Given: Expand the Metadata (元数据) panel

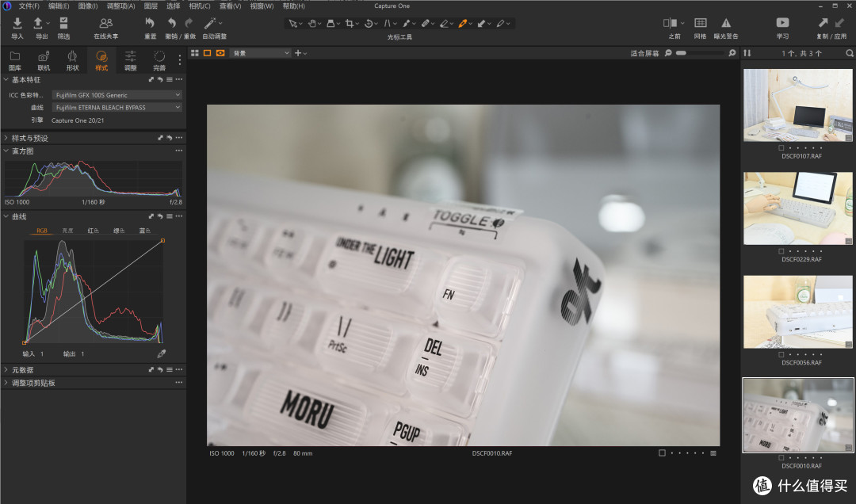Looking at the screenshot, I should (6, 369).
